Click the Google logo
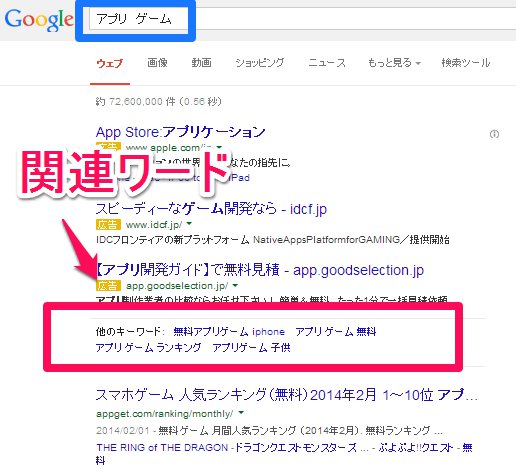The width and height of the screenshot is (516, 475). (x=39, y=20)
